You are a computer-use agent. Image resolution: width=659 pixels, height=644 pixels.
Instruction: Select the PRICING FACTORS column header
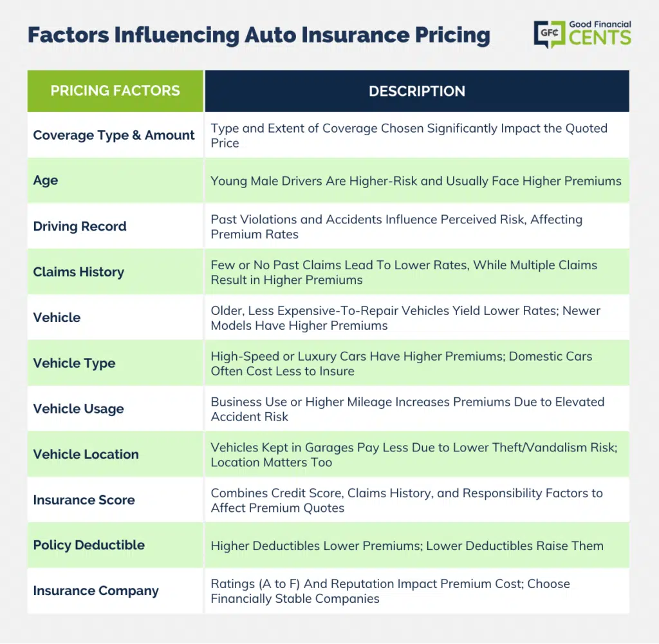tap(115, 91)
